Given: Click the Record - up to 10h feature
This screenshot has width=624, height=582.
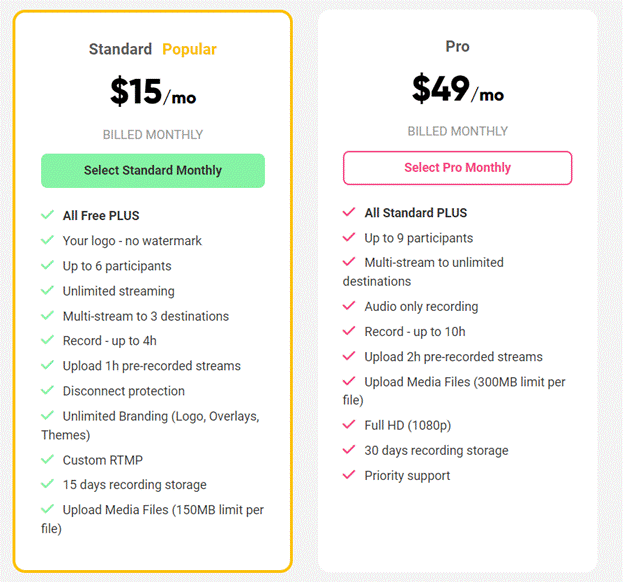Looking at the screenshot, I should (415, 331).
